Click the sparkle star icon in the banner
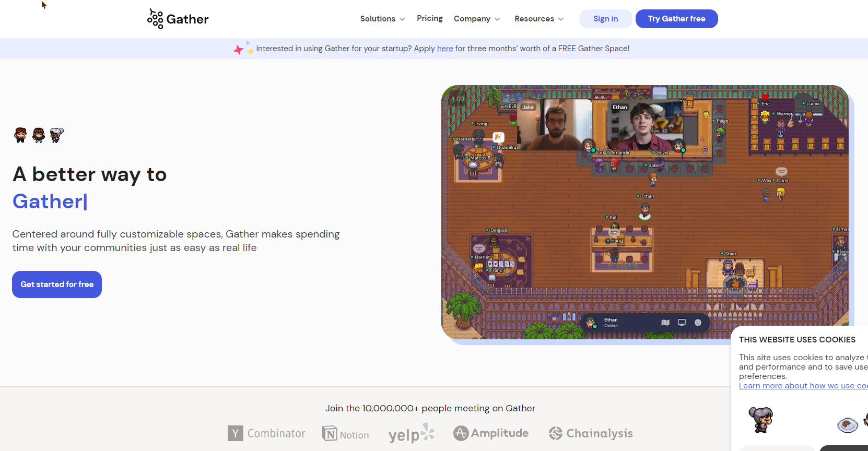The image size is (868, 451). pyautogui.click(x=243, y=49)
